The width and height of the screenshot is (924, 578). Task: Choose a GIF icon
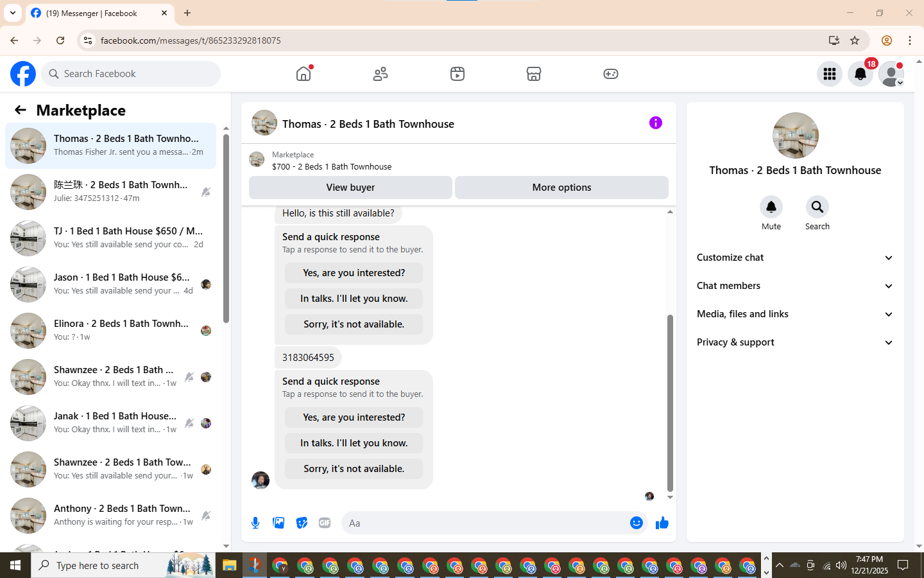[325, 523]
